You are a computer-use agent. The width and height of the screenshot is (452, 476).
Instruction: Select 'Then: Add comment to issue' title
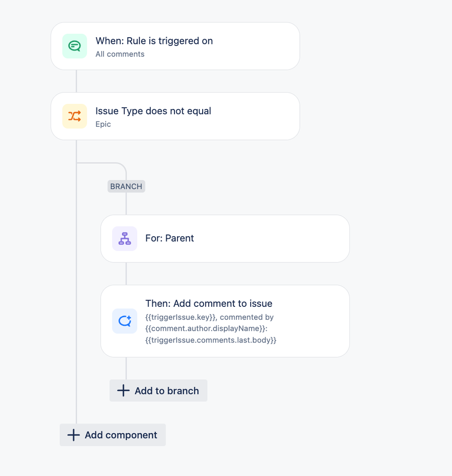(x=209, y=303)
